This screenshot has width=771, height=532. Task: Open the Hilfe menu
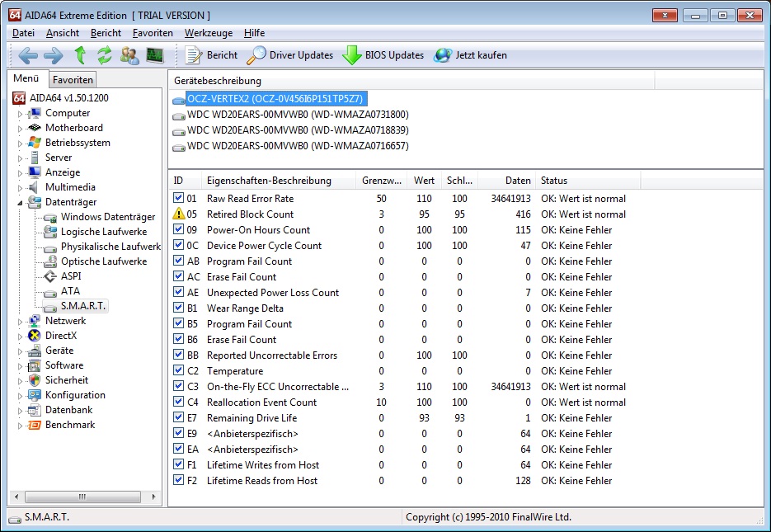(x=254, y=33)
